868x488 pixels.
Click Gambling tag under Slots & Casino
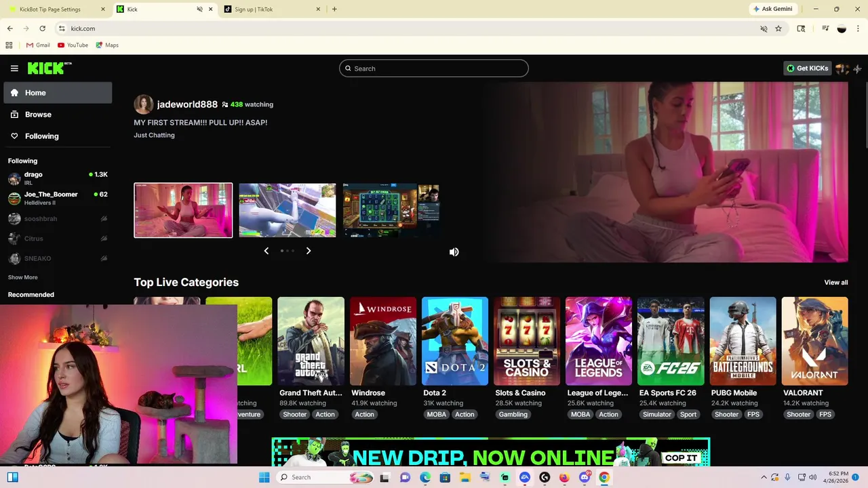[x=513, y=414]
